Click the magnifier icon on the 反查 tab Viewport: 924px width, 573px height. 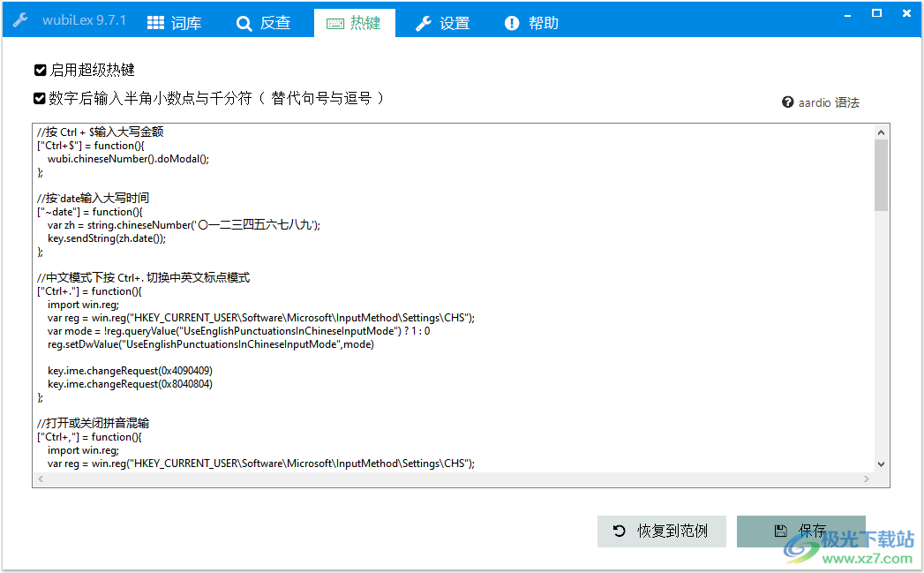click(x=244, y=23)
